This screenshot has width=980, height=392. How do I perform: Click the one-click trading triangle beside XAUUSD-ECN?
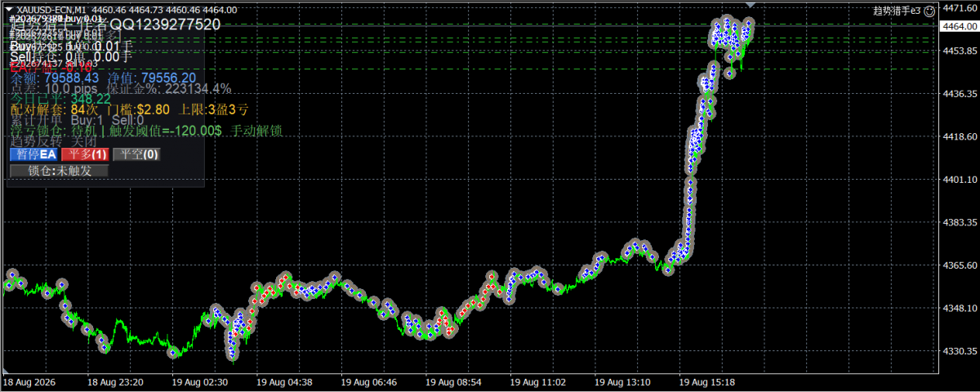click(9, 10)
